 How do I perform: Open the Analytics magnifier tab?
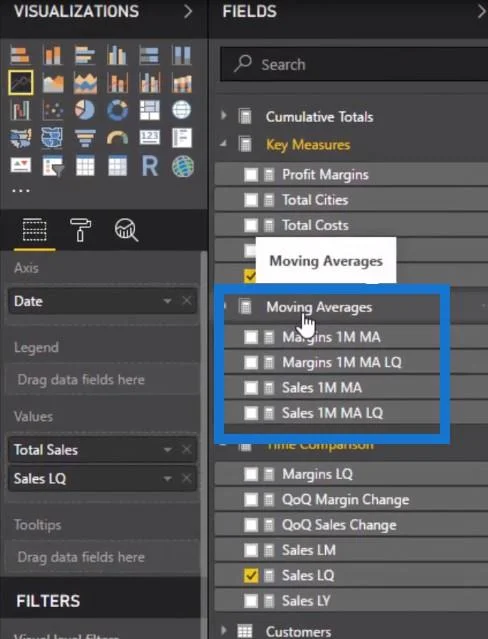point(126,230)
